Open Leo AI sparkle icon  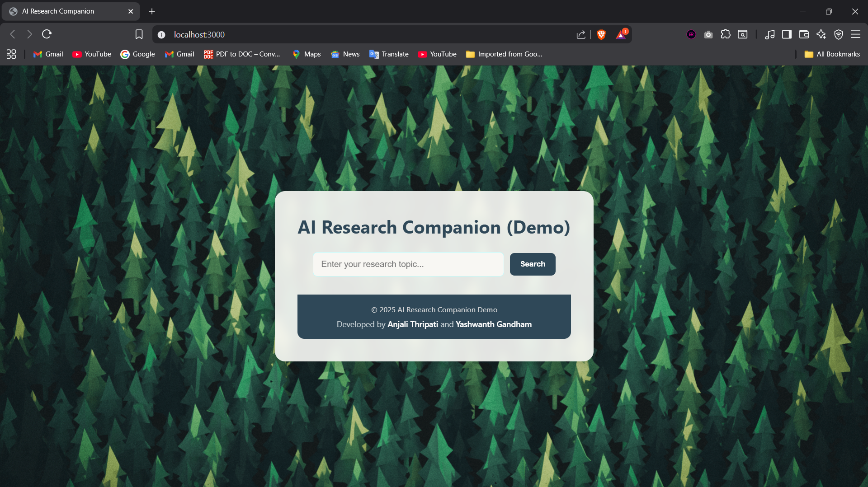click(x=821, y=34)
